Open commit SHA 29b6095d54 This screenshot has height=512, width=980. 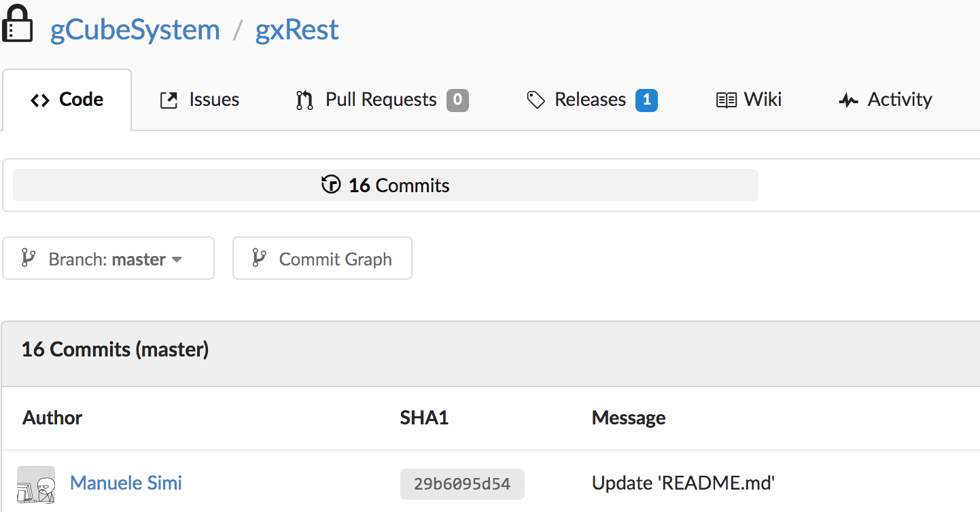(x=462, y=484)
